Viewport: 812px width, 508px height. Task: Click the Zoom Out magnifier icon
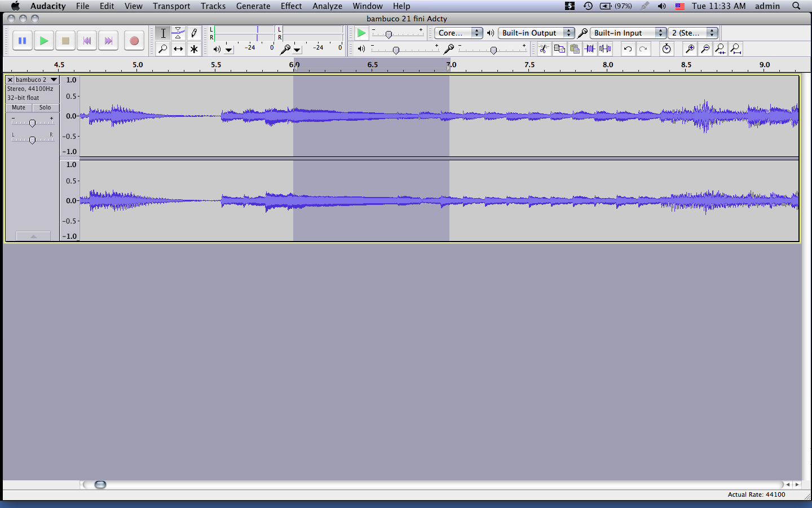point(705,49)
